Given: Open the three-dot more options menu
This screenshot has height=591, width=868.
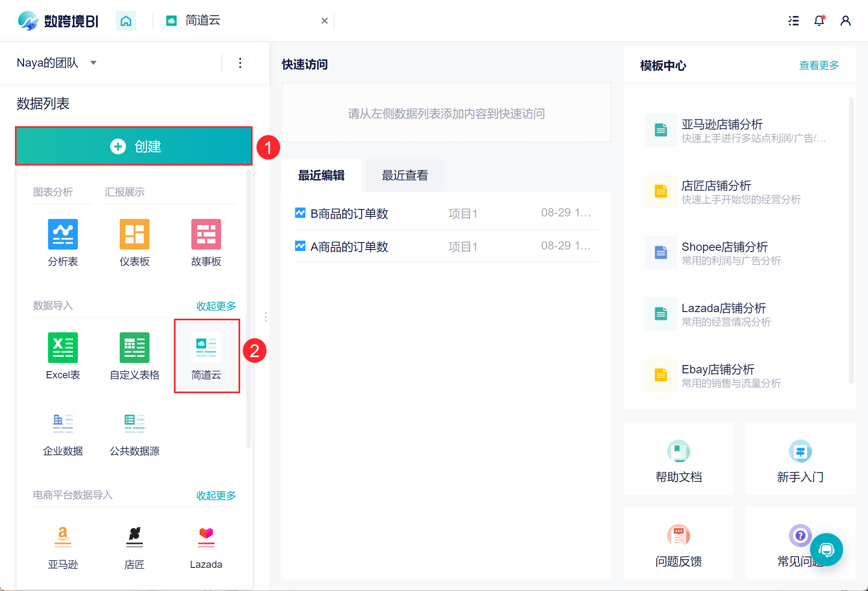Looking at the screenshot, I should click(x=240, y=63).
